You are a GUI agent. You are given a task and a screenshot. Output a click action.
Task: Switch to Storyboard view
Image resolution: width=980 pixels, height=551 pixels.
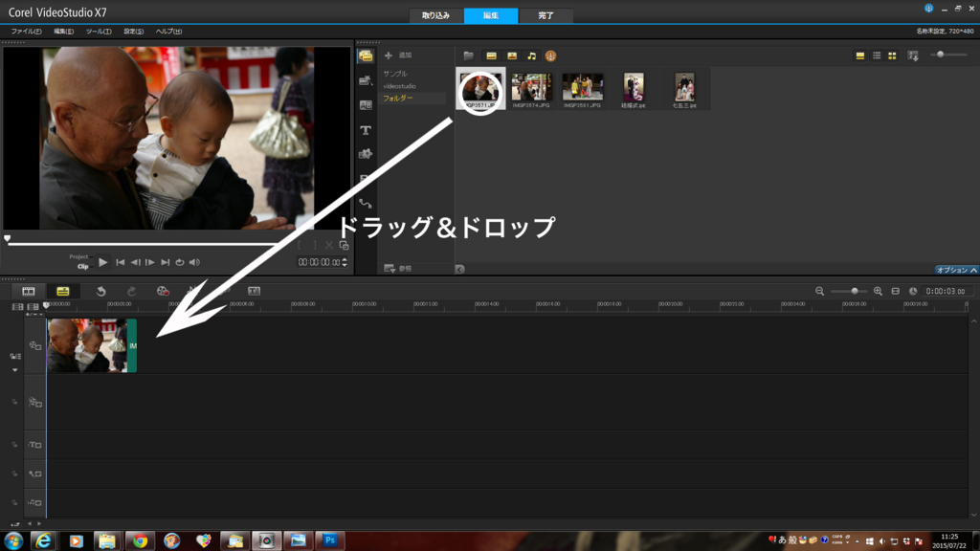(x=28, y=290)
